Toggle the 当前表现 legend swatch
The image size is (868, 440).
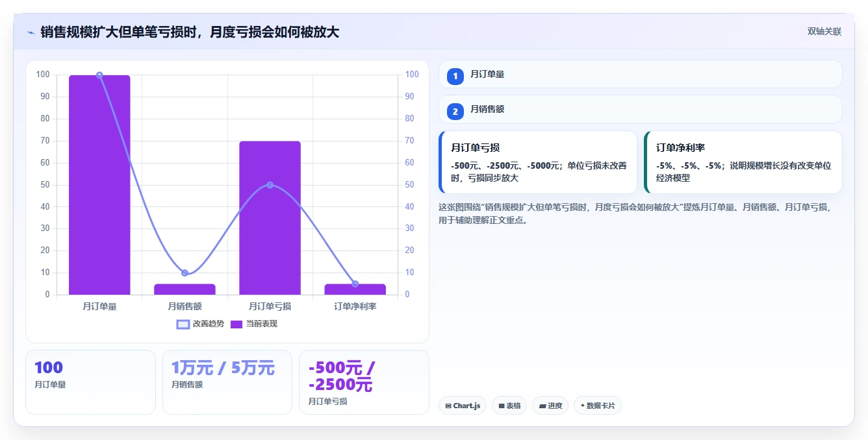coord(236,324)
